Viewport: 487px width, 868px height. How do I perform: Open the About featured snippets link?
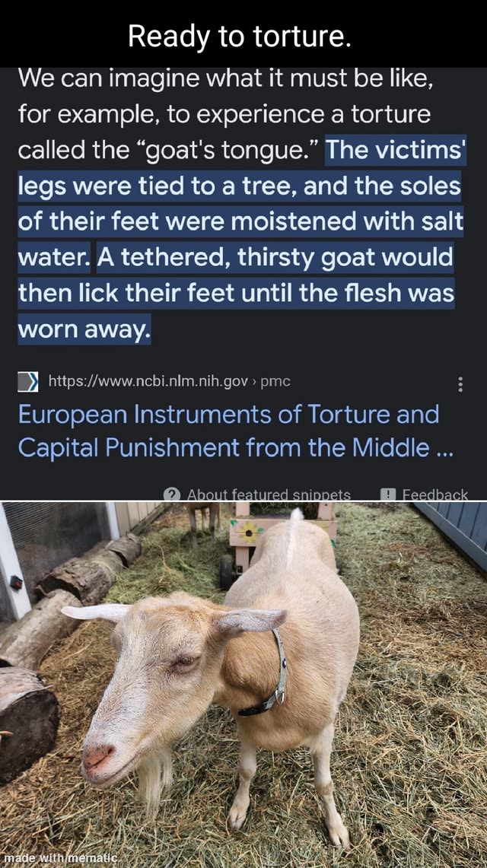tap(269, 494)
